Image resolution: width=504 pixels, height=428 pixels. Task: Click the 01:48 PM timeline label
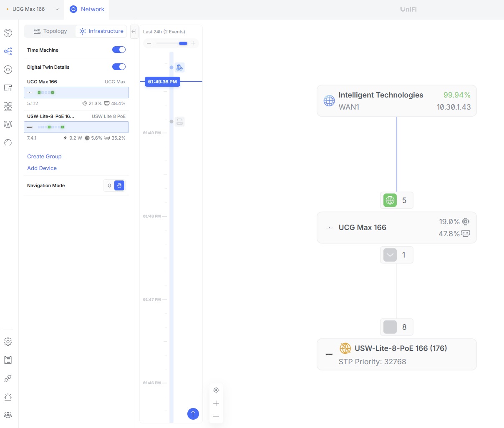152,216
